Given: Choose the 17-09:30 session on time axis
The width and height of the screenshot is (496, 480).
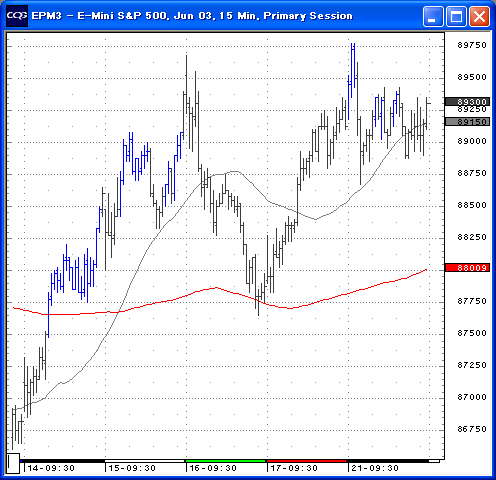Looking at the screenshot, I should point(294,468).
